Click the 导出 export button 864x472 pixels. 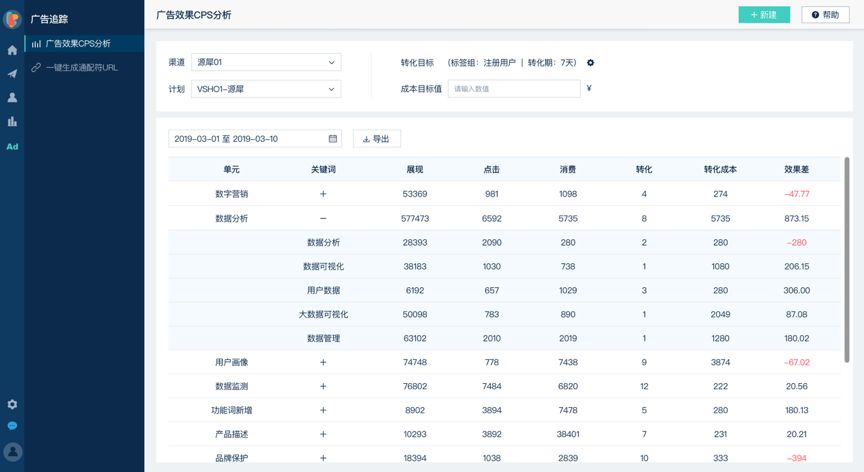377,139
